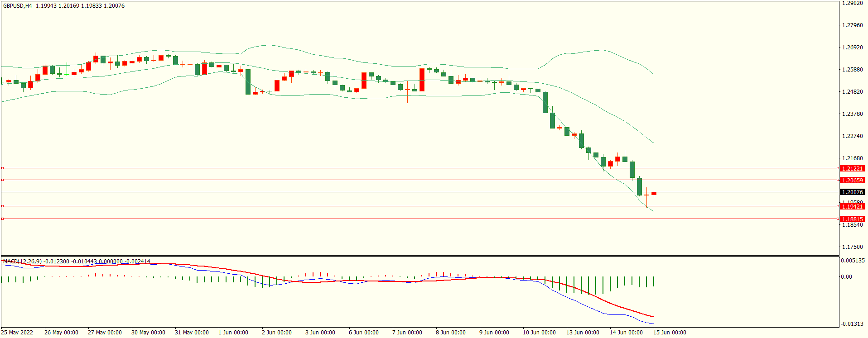Viewport: 868px width, 338px height.
Task: Click the 14 Jun 00:00 date label
Action: coord(626,333)
